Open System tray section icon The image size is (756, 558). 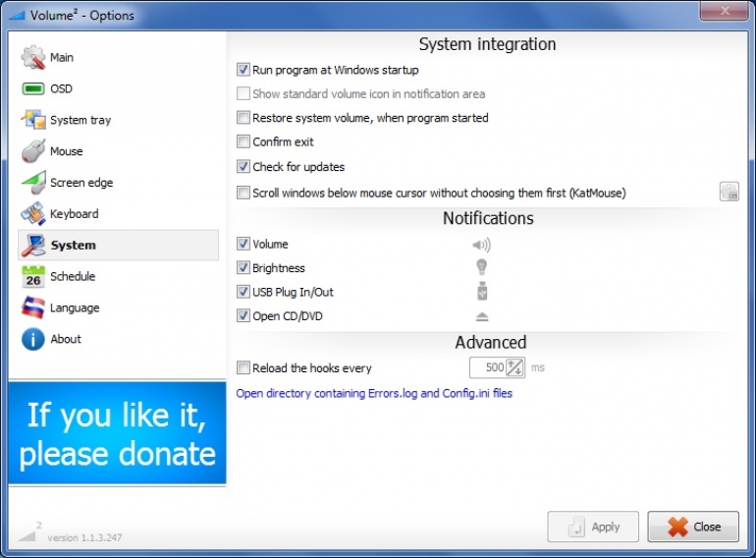(32, 120)
